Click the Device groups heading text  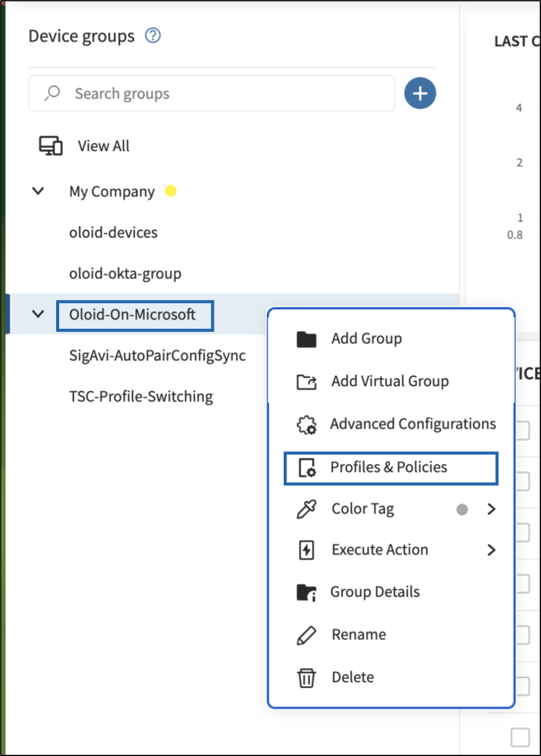tap(81, 36)
